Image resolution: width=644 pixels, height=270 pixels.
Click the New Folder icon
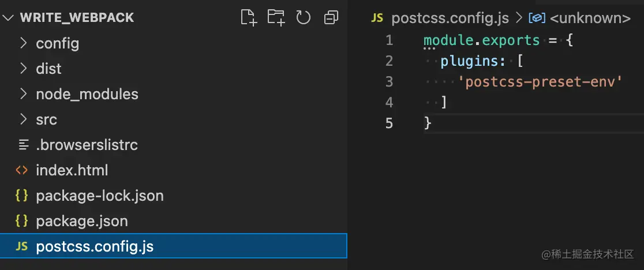(276, 17)
